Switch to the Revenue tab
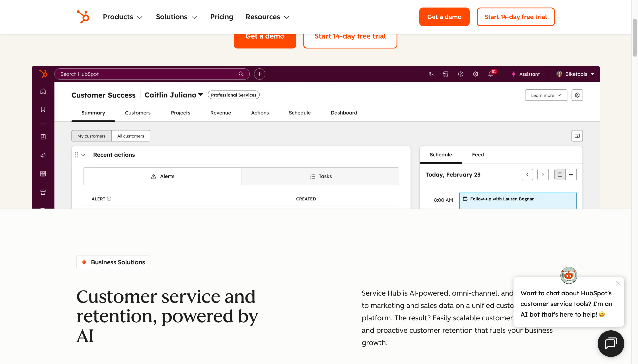The height and width of the screenshot is (364, 638). point(221,113)
